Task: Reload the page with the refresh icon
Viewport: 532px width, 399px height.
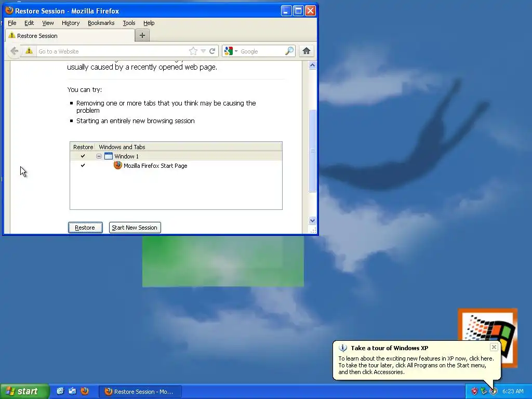Action: pyautogui.click(x=212, y=51)
